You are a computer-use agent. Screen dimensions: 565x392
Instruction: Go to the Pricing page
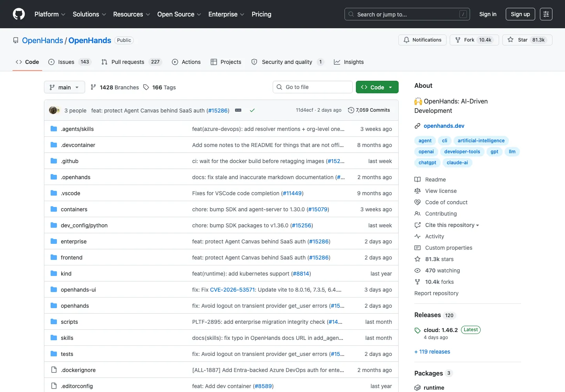coord(261,14)
